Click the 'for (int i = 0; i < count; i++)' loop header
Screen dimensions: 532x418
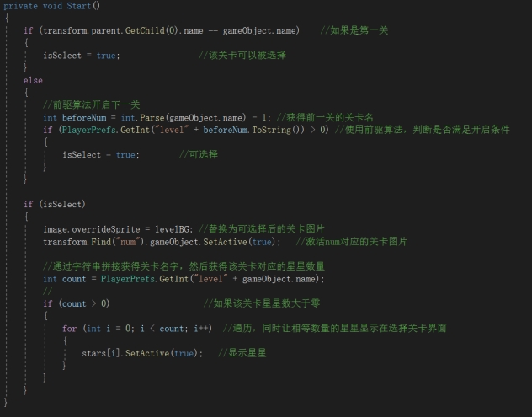(137, 329)
